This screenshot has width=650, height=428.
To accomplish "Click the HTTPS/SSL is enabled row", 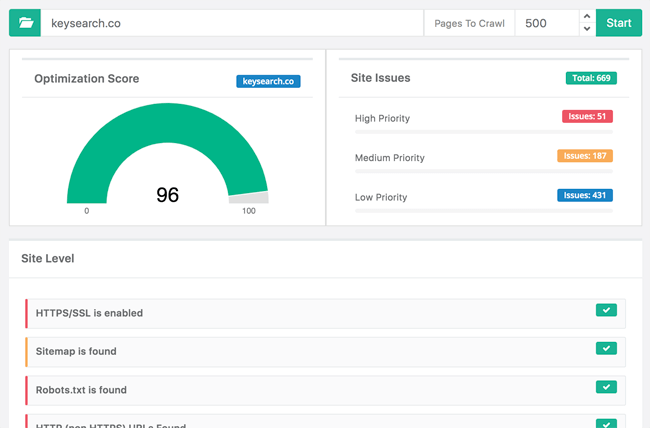I will click(x=325, y=314).
